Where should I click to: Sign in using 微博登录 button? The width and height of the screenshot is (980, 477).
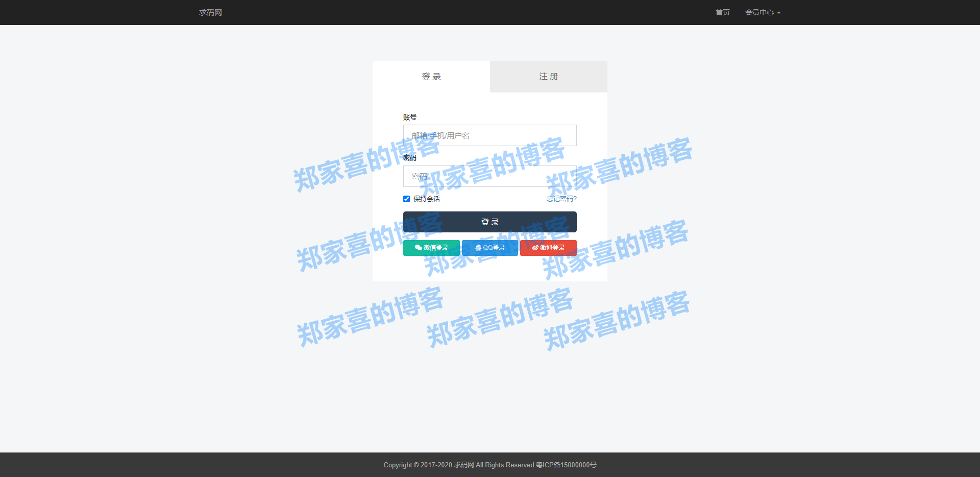[x=548, y=248]
